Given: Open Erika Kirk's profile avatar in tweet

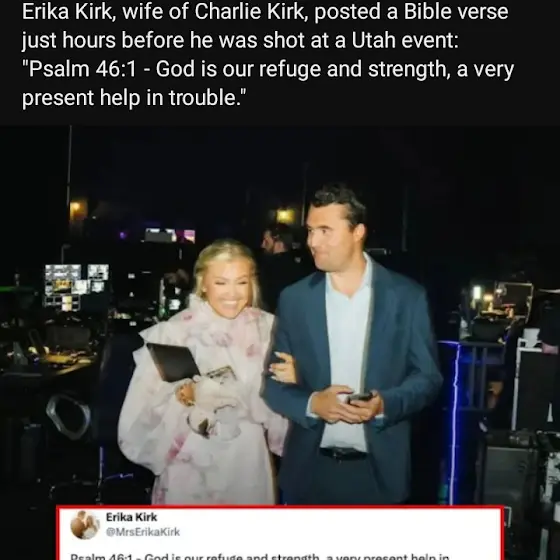Looking at the screenshot, I should click(85, 524).
